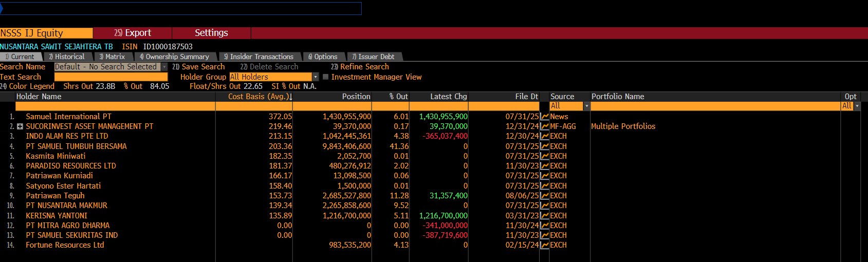Sort by % Out column header
The width and height of the screenshot is (868, 262).
coord(398,97)
